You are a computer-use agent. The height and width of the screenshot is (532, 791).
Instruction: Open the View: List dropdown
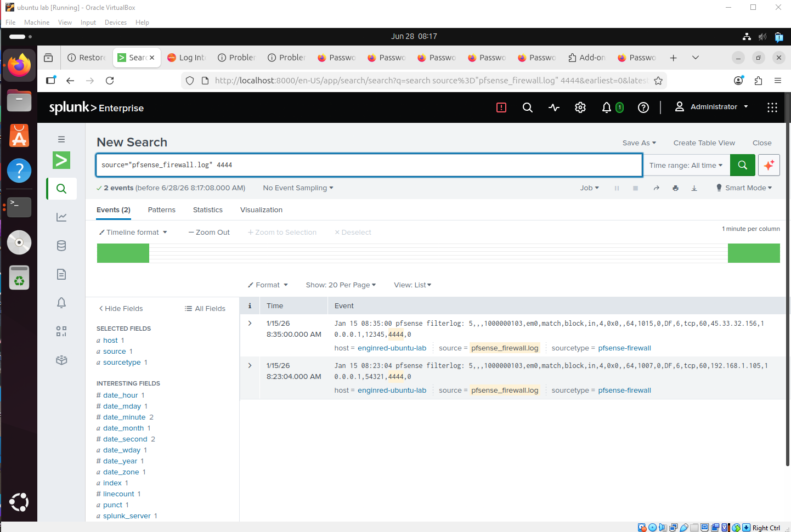pos(413,285)
